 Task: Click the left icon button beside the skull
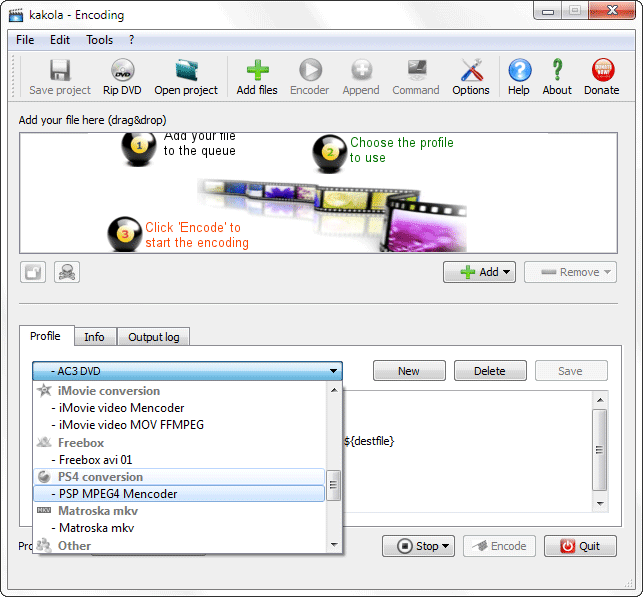(33, 272)
